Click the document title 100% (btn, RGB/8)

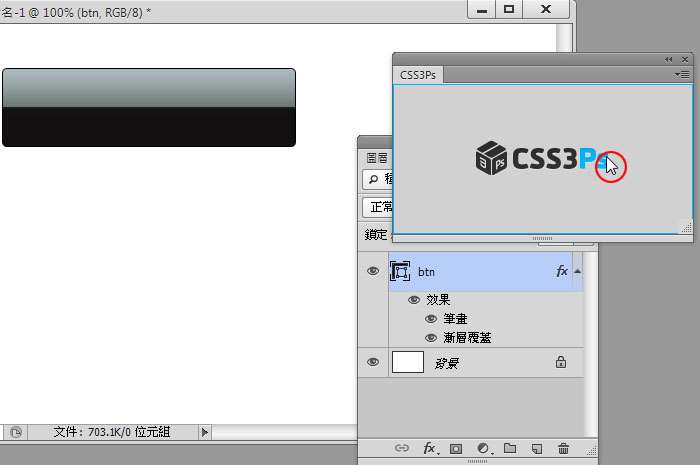click(x=93, y=12)
